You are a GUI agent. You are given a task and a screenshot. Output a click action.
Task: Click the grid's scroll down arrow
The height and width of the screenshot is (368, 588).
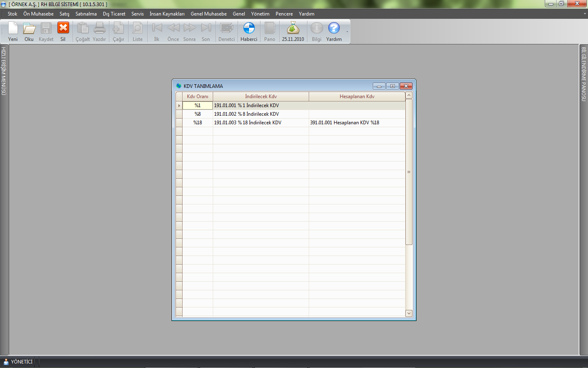point(409,313)
